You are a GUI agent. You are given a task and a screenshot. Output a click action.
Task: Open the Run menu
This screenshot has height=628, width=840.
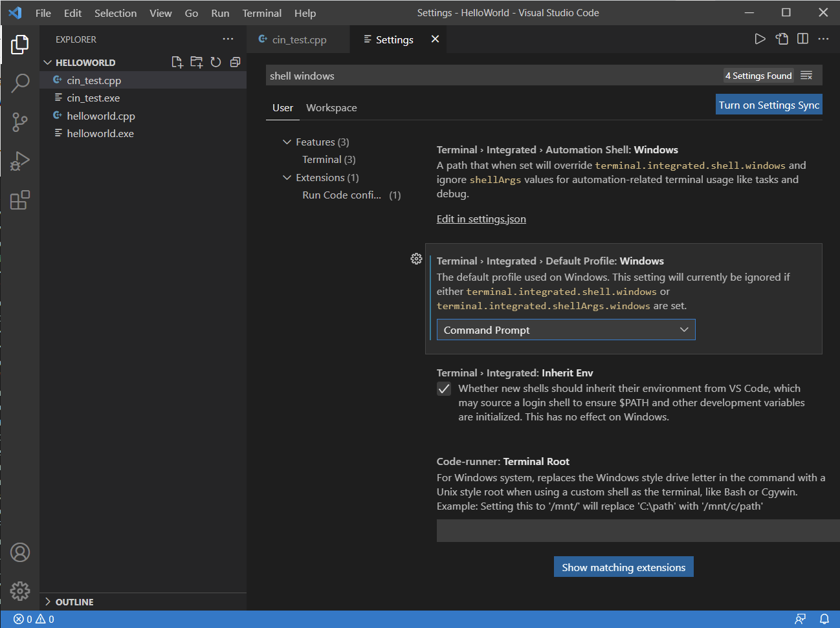point(220,13)
